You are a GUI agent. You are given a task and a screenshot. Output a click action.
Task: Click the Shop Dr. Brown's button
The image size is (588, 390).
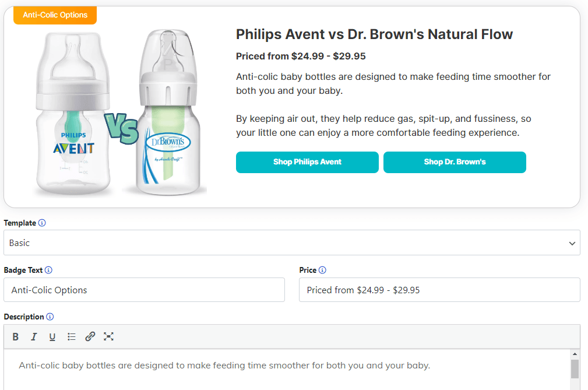coord(455,162)
